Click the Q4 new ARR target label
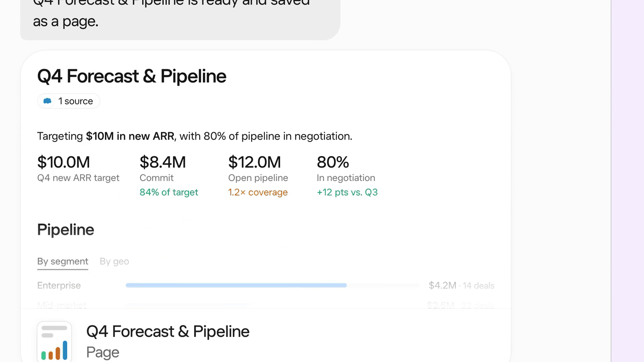The height and width of the screenshot is (362, 644). pos(78,178)
